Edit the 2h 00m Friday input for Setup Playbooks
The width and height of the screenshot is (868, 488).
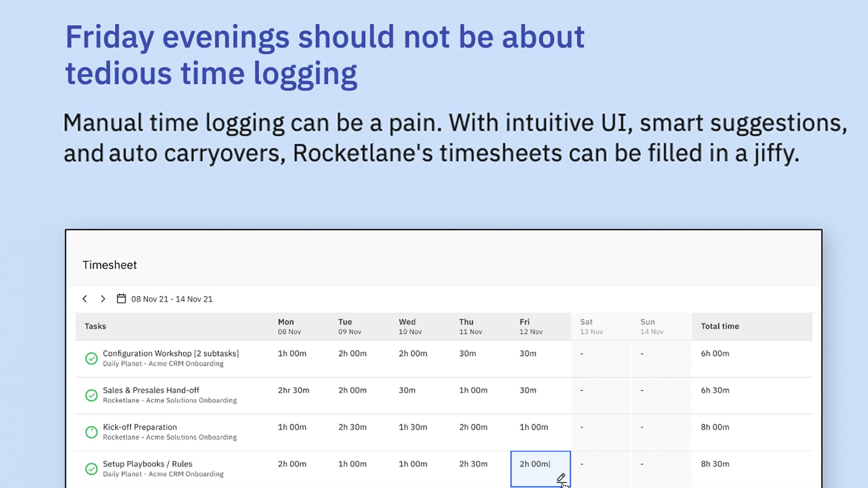(x=540, y=469)
